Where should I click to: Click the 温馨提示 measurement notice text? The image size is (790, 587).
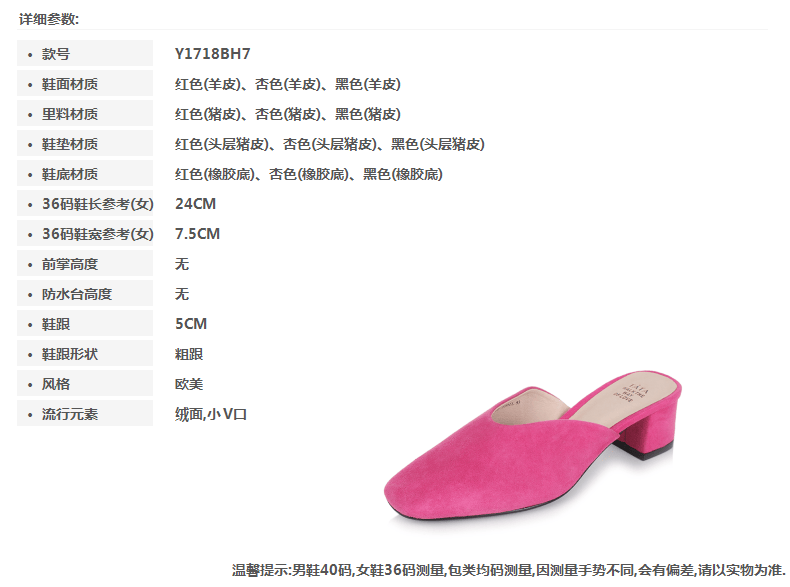coord(508,570)
